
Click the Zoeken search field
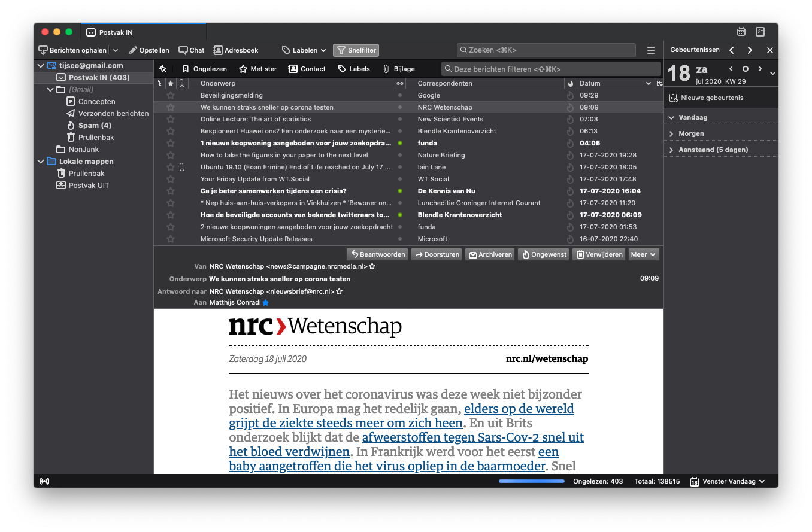[x=546, y=50]
